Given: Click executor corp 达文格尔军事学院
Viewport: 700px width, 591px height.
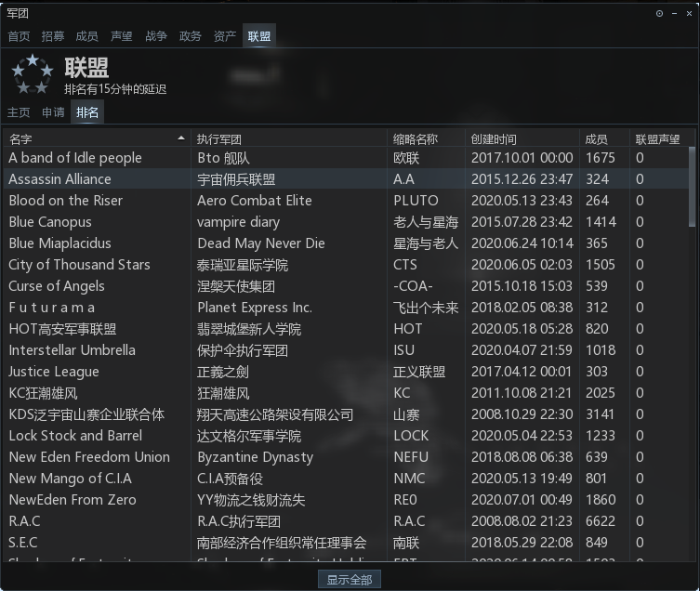Looking at the screenshot, I should pos(249,436).
